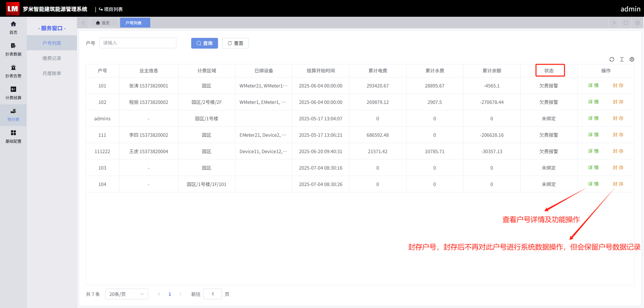Click the admin user name in the header
Image resolution: width=644 pixels, height=308 pixels.
click(x=630, y=9)
